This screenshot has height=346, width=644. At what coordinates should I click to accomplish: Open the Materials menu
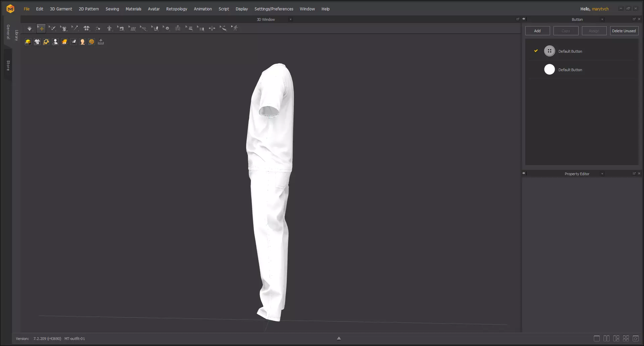pyautogui.click(x=133, y=9)
